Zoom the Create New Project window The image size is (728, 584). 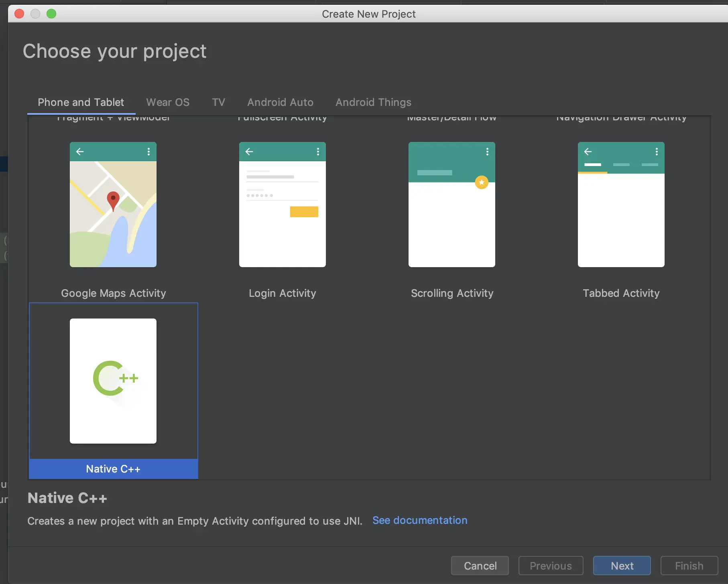point(51,14)
